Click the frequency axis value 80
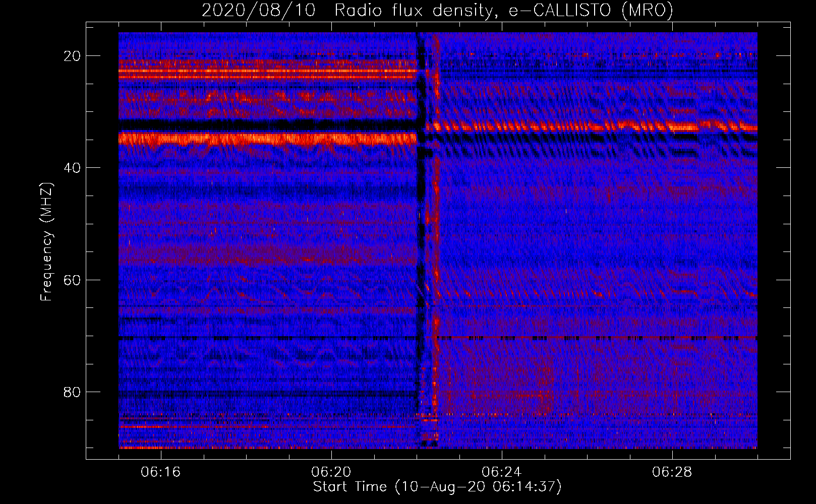Image resolution: width=816 pixels, height=504 pixels. click(72, 392)
